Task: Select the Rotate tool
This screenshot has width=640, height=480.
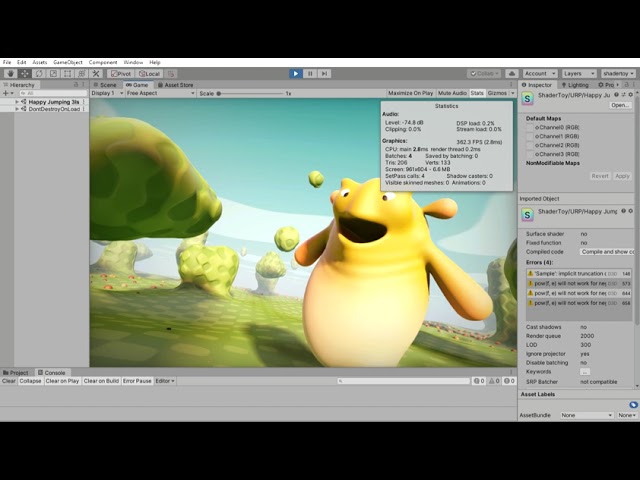Action: click(x=39, y=73)
